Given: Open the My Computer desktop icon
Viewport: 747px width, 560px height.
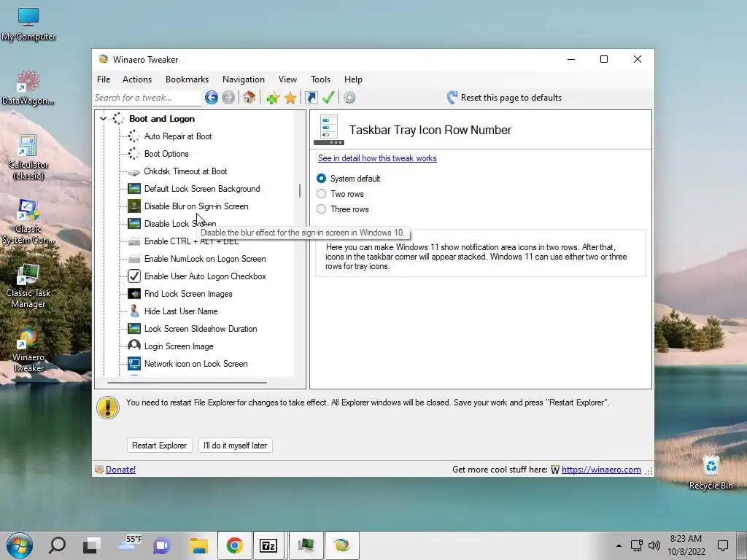Looking at the screenshot, I should coord(28,24).
